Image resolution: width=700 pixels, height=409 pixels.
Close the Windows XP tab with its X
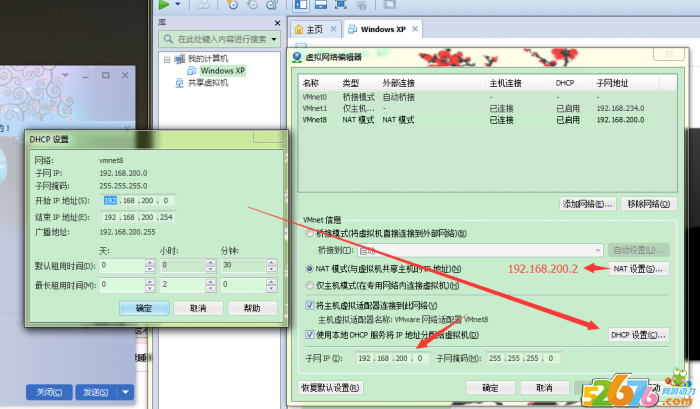[x=415, y=29]
